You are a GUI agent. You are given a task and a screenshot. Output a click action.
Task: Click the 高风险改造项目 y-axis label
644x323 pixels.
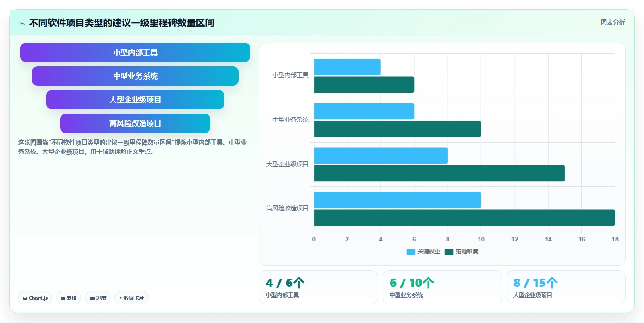click(287, 208)
